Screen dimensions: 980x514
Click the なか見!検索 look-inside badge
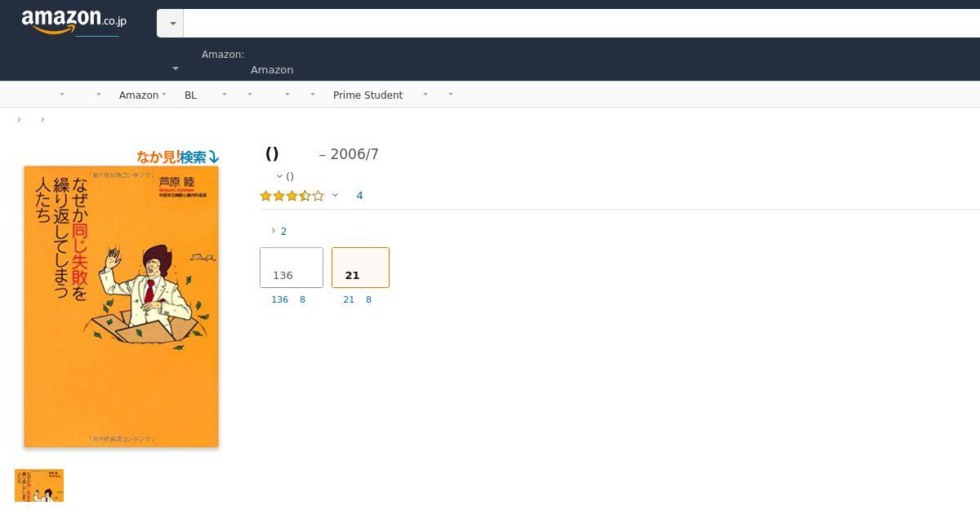coord(177,157)
